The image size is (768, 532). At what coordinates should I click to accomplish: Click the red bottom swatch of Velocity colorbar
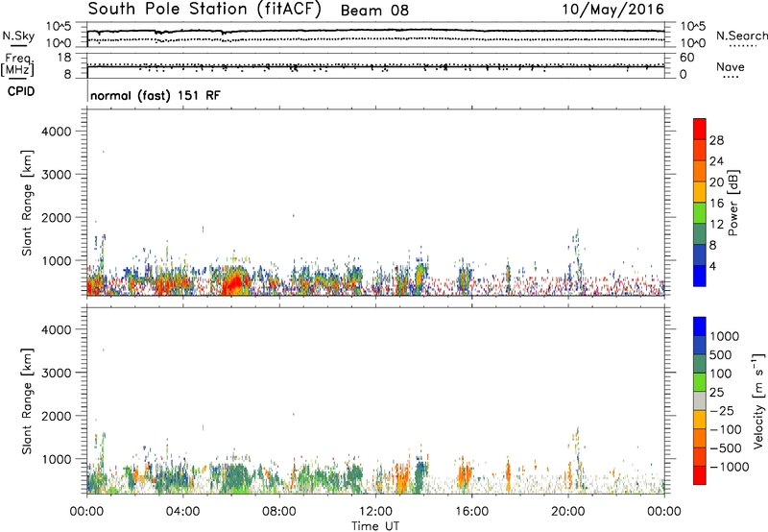(x=700, y=475)
